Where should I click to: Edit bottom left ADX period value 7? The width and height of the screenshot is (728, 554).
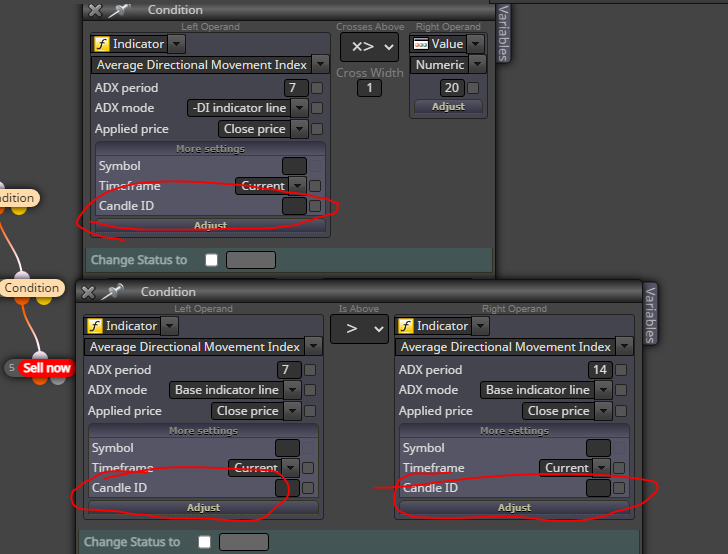[x=289, y=370]
